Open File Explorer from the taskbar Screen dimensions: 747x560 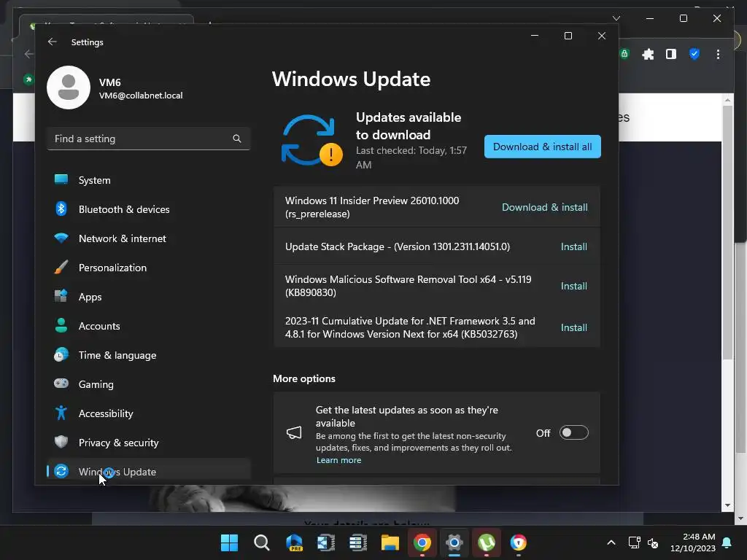pos(390,542)
